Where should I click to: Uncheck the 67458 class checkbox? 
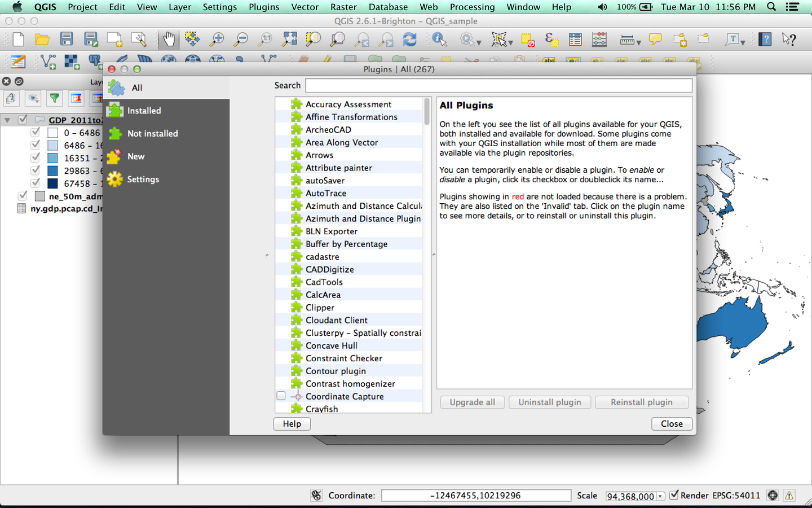[x=36, y=183]
